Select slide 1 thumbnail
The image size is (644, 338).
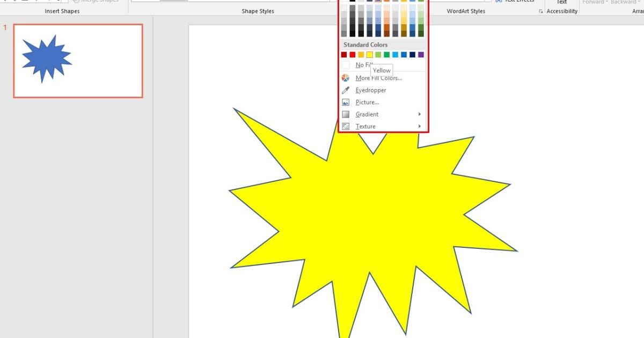[78, 61]
